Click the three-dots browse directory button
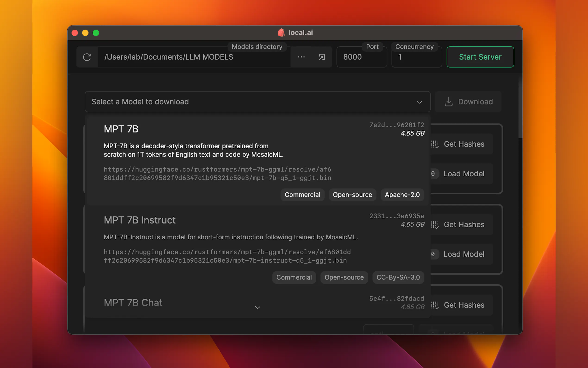The width and height of the screenshot is (588, 368). tap(301, 57)
